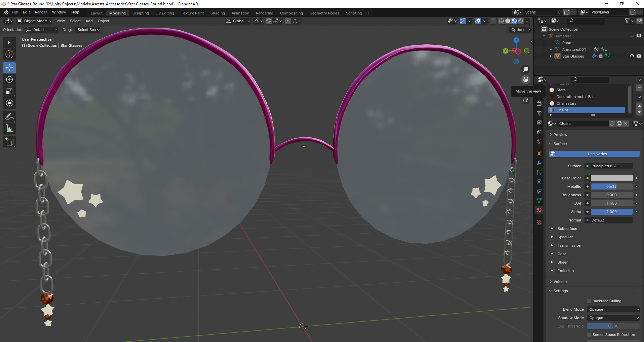Open the Material Properties tab
The image size is (644, 342).
(539, 210)
